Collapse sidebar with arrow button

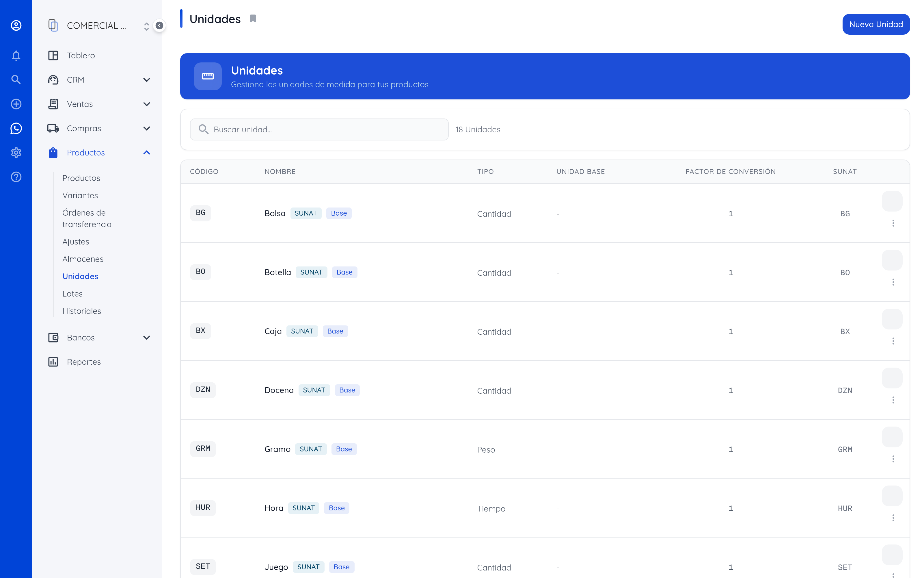159,26
